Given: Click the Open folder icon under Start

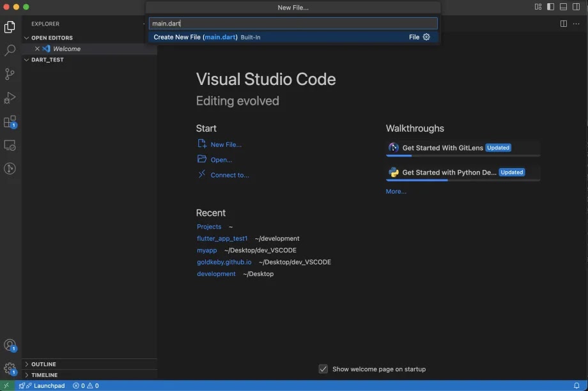Looking at the screenshot, I should (x=202, y=159).
